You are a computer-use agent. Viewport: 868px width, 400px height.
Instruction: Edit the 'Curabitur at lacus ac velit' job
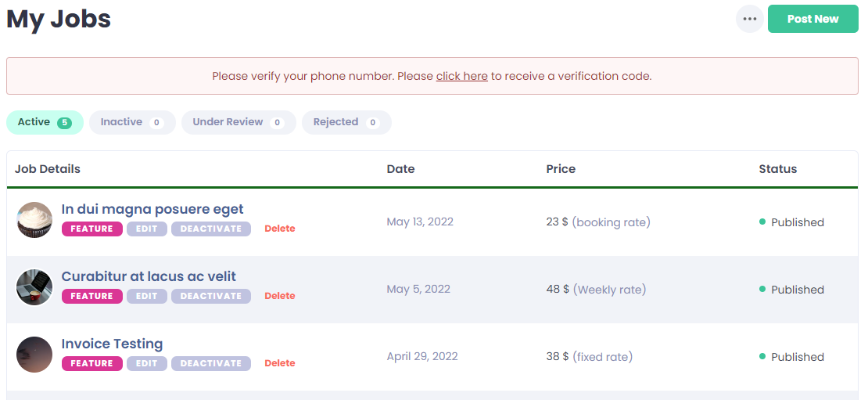coord(147,297)
